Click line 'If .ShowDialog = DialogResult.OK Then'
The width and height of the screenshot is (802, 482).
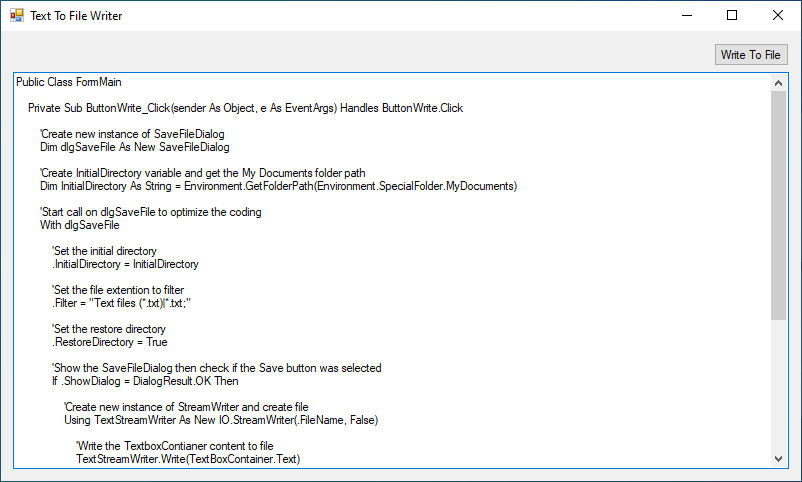coord(145,381)
